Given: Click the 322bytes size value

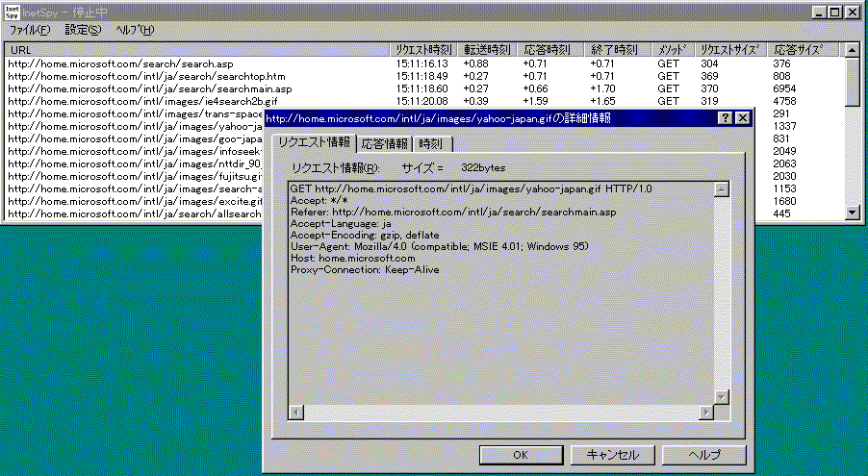Looking at the screenshot, I should 483,167.
